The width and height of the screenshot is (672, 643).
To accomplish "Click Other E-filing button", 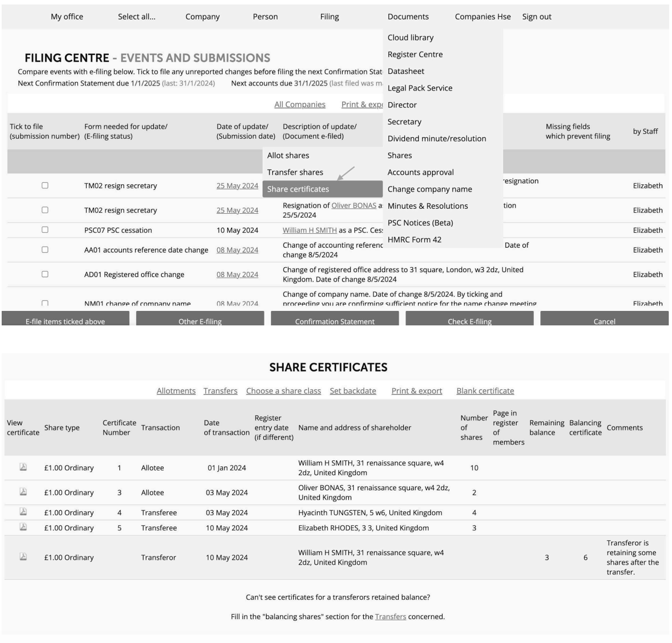I will coord(200,319).
